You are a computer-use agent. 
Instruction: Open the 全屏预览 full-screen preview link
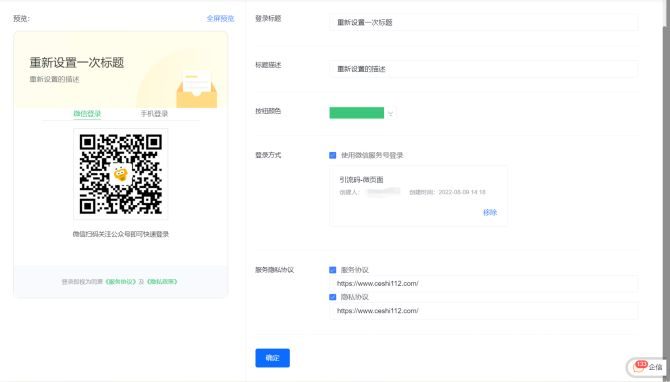click(x=220, y=18)
